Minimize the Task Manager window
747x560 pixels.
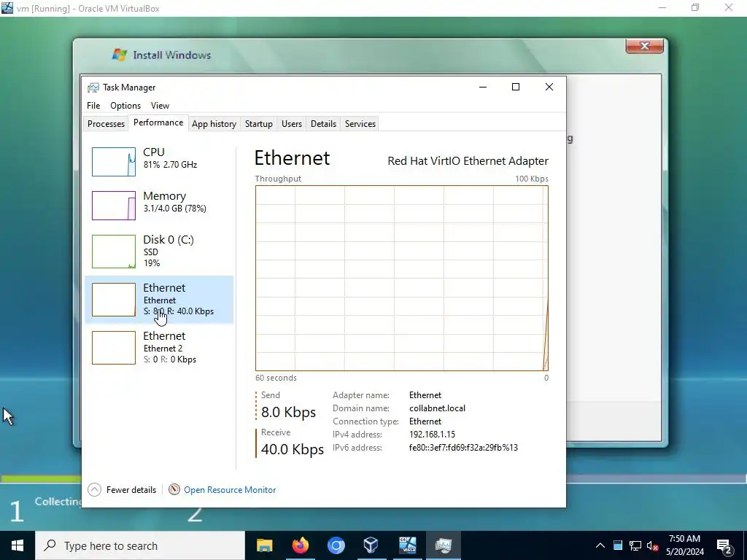(x=483, y=87)
